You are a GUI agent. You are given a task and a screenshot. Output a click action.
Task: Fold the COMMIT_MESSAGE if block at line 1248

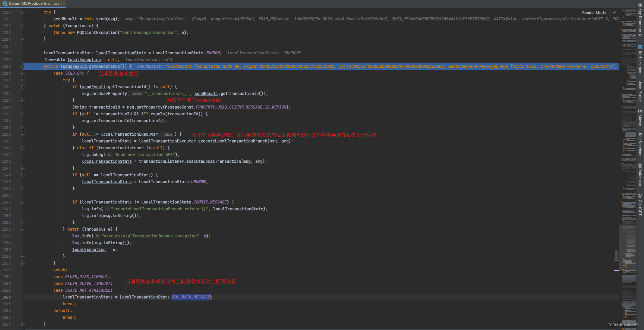pos(23,202)
